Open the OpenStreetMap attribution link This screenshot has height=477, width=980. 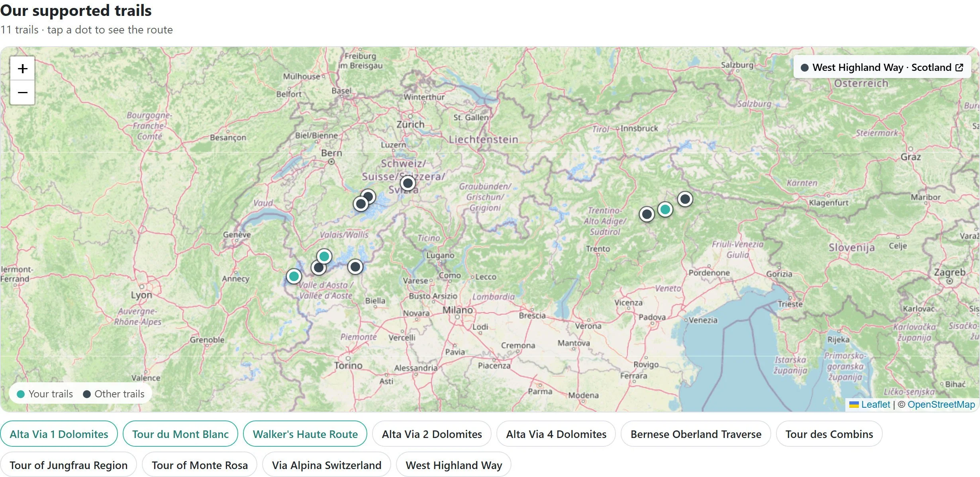point(941,405)
